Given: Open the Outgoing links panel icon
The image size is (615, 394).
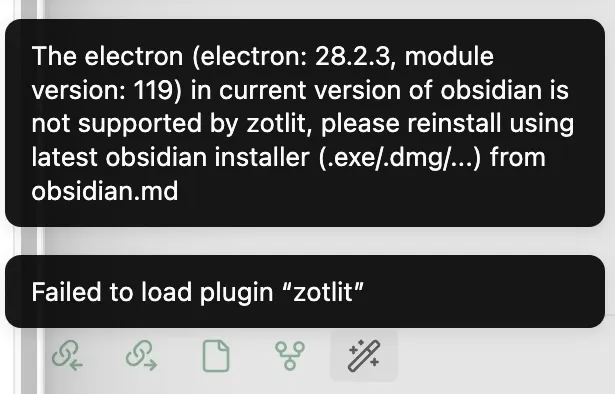Looking at the screenshot, I should pyautogui.click(x=141, y=356).
